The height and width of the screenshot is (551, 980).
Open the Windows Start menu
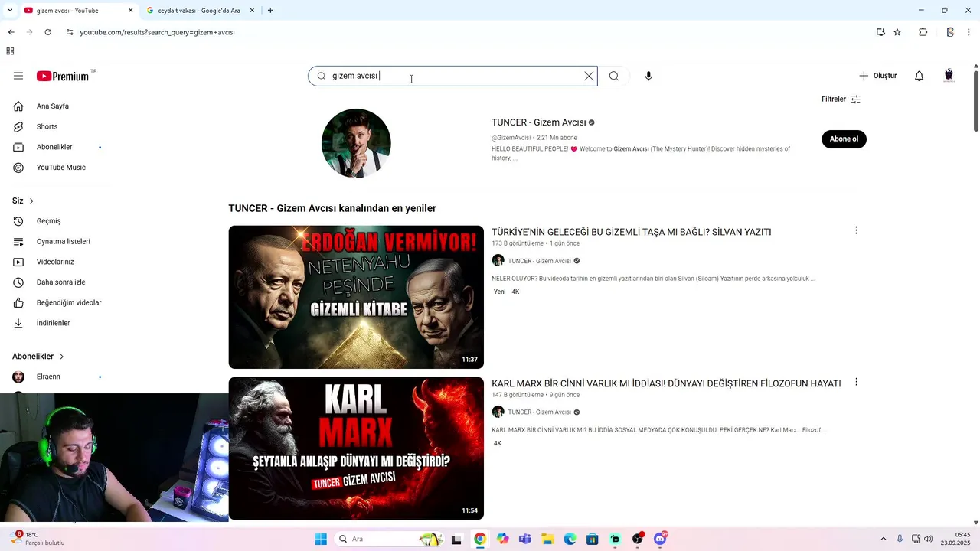click(x=321, y=539)
